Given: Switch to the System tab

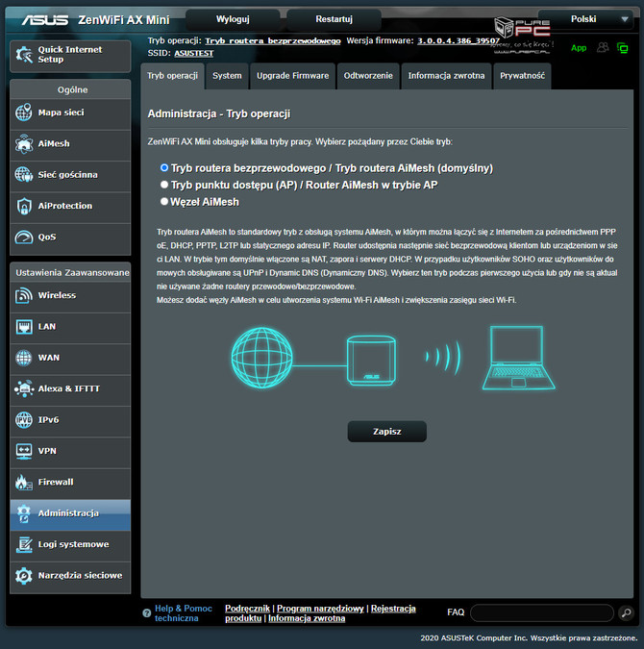Looking at the screenshot, I should [x=227, y=76].
